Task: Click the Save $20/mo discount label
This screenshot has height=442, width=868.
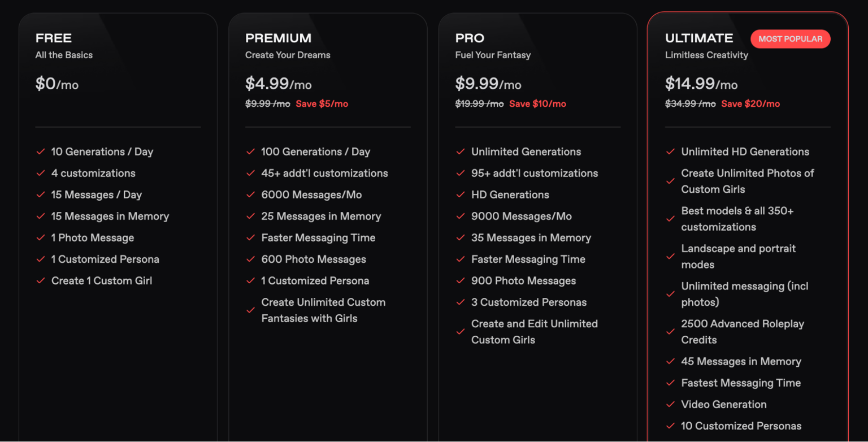Action: click(750, 104)
